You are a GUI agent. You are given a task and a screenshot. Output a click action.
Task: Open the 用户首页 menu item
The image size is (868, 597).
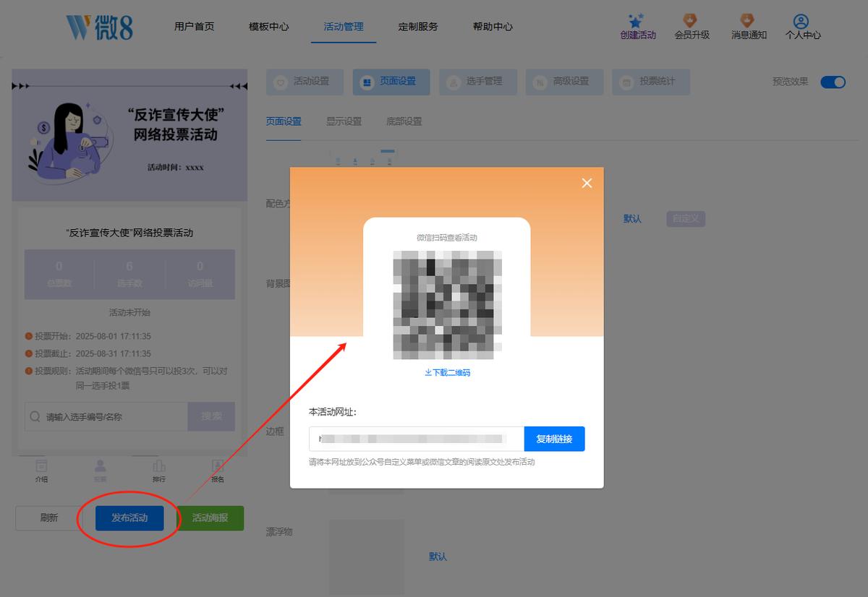click(194, 27)
